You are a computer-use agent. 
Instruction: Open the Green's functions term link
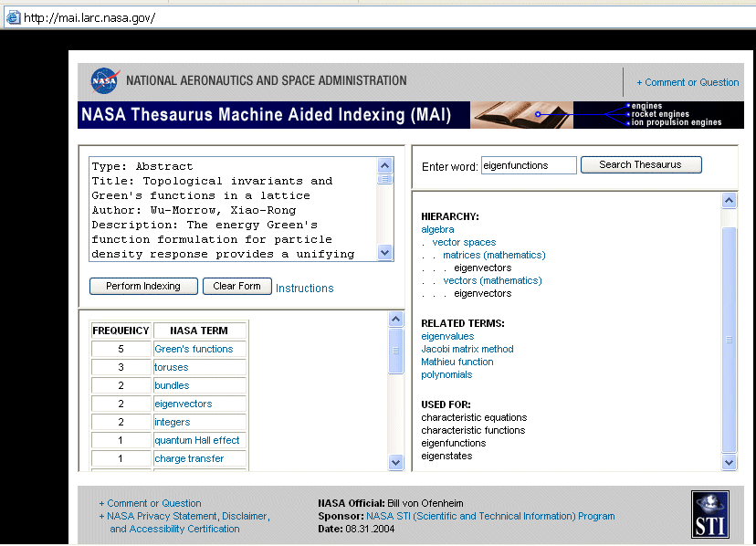click(x=194, y=349)
